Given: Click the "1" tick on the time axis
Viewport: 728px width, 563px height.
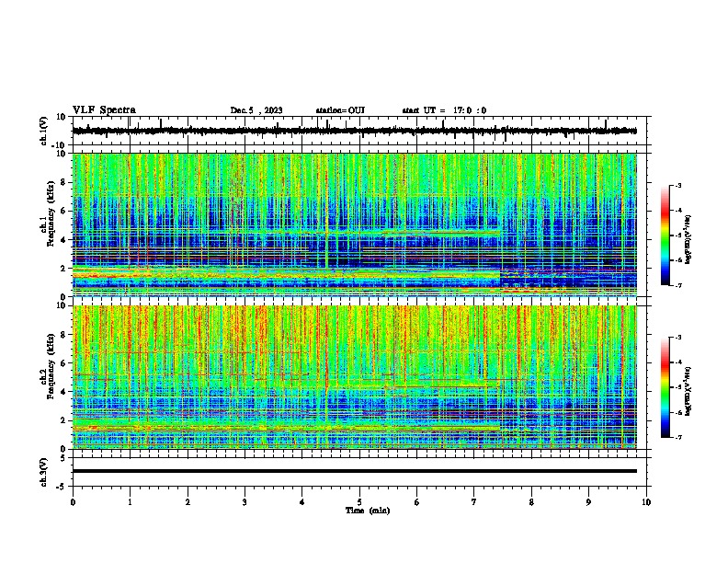Looking at the screenshot, I should [130, 502].
